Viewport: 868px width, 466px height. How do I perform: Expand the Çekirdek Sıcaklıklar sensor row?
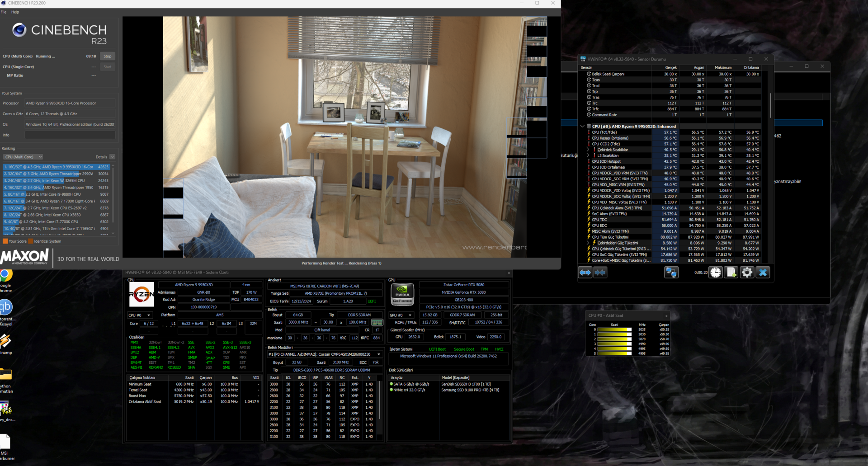pyautogui.click(x=588, y=150)
